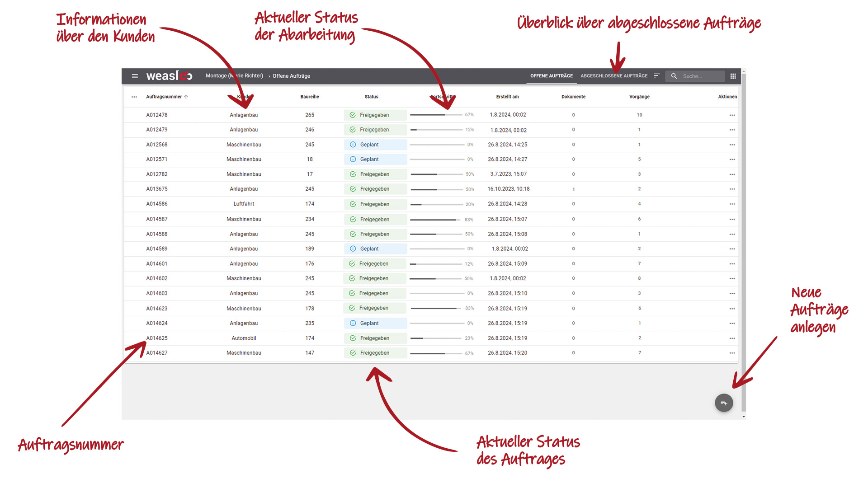Screen dimensions: 868x488
Task: Click Geplant status badge of A012568
Action: tap(375, 145)
